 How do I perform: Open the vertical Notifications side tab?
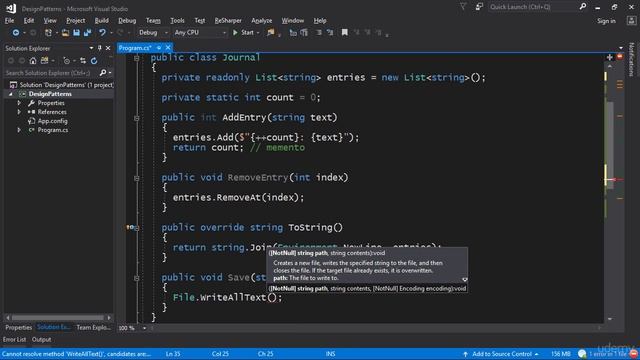631,60
